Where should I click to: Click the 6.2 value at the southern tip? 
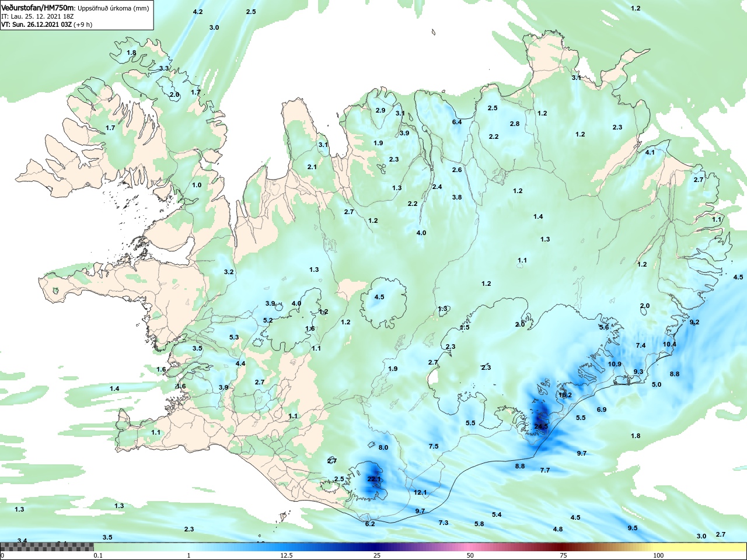click(370, 524)
